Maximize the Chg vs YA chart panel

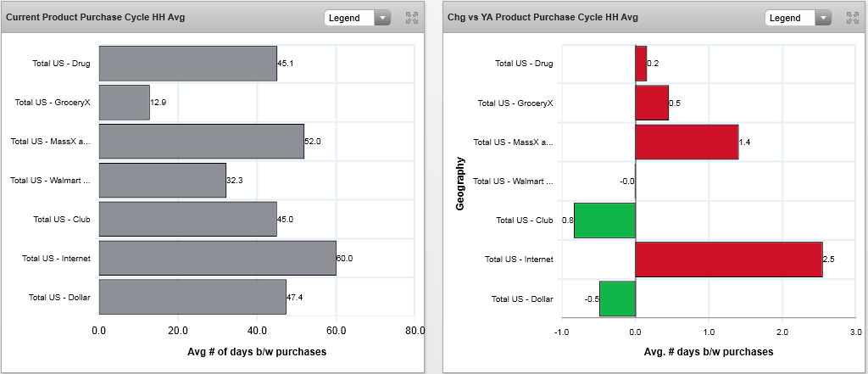[853, 18]
